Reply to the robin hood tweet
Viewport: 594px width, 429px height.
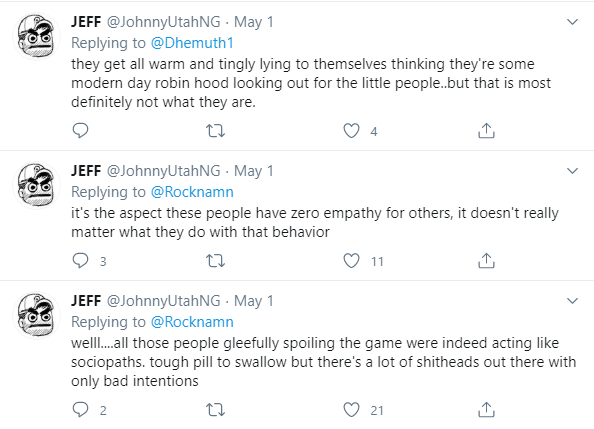[x=80, y=131]
